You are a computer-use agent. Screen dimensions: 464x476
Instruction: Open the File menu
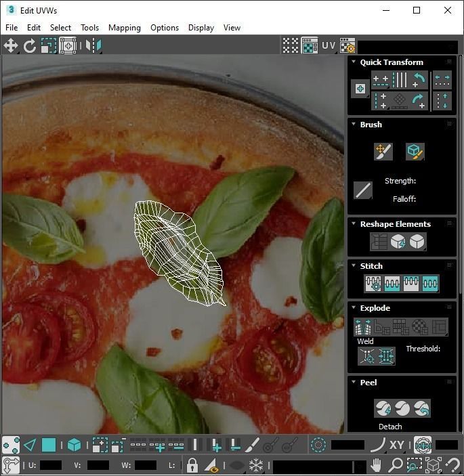(x=12, y=28)
